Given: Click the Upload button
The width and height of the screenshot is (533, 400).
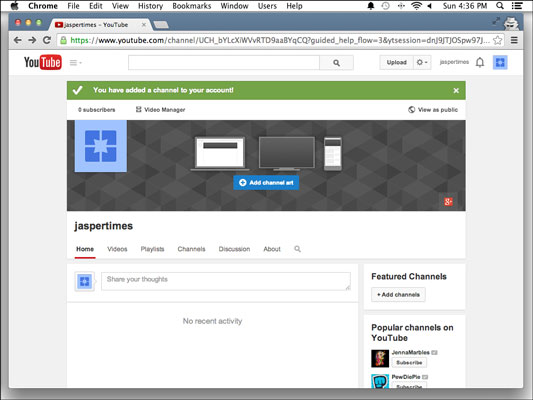Looking at the screenshot, I should click(396, 63).
